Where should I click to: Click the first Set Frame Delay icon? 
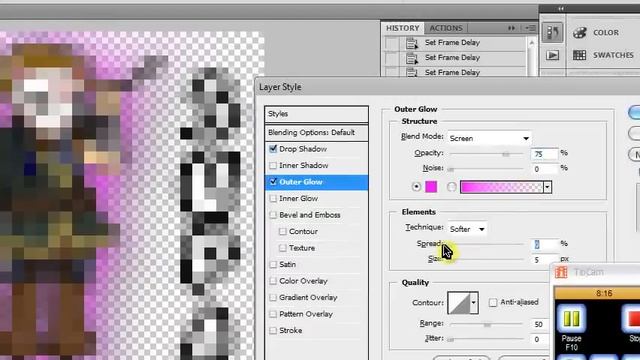click(412, 43)
